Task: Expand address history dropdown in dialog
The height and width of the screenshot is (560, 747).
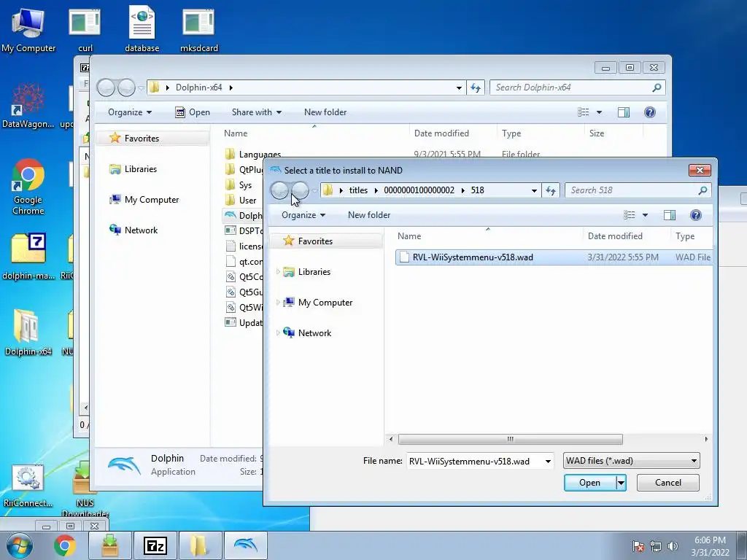Action: pos(534,190)
